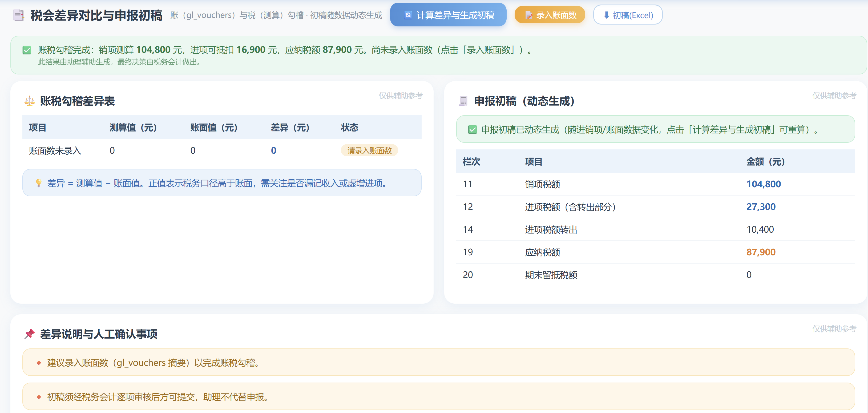Screen dimensions: 868x413
Task: Click the 账面值（元） column header
Action: (214, 128)
